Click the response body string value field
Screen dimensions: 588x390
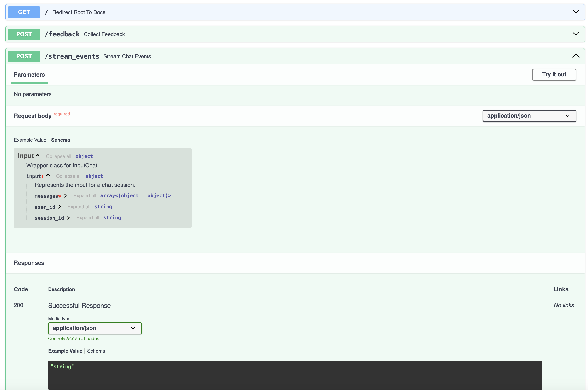point(62,366)
